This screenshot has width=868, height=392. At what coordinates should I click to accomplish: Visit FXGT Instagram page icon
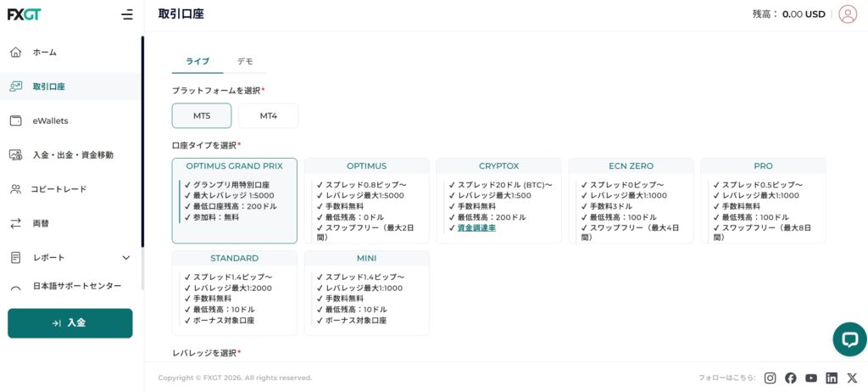click(x=770, y=378)
